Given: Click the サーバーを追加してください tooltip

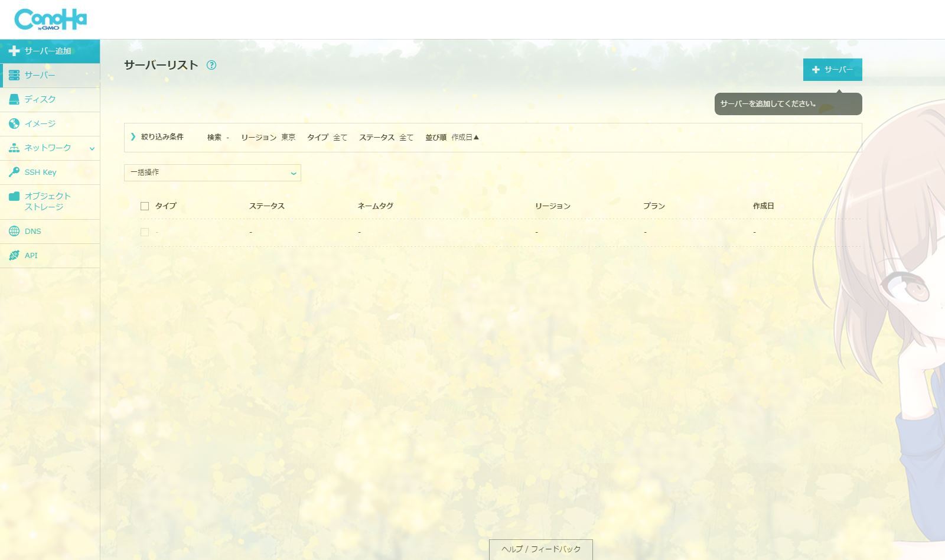Looking at the screenshot, I should click(788, 104).
